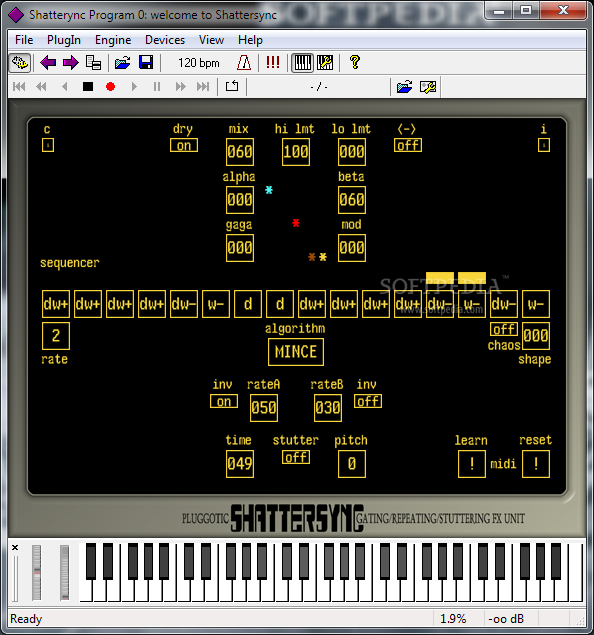This screenshot has height=635, width=594.
Task: Open the program list icon
Action: click(x=94, y=63)
